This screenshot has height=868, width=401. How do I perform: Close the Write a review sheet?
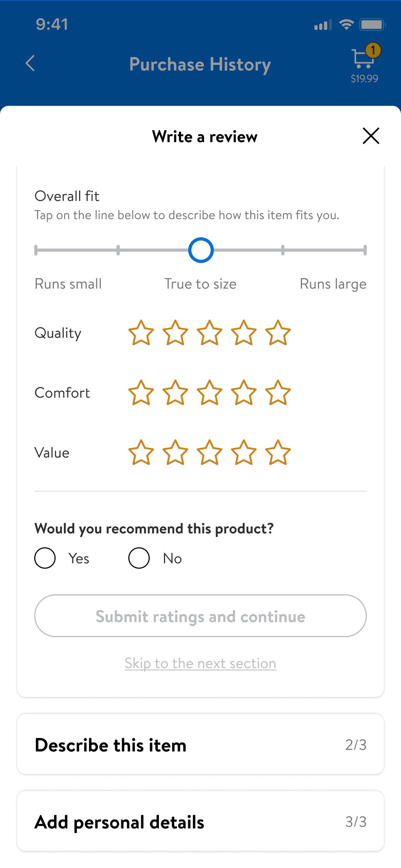(371, 136)
